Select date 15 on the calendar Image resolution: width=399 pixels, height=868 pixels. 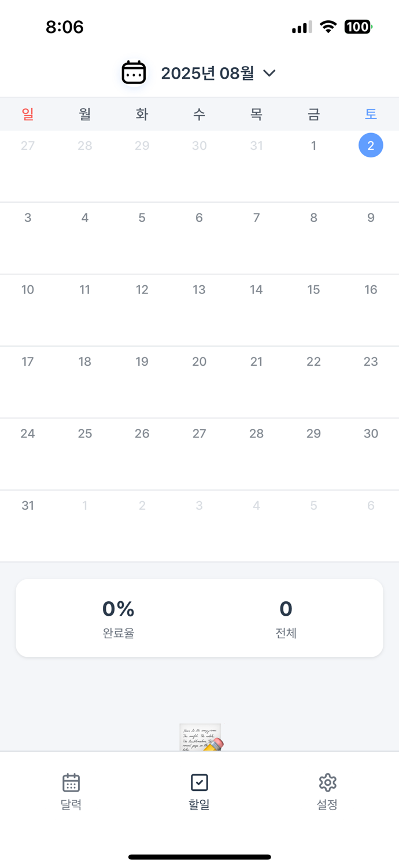click(313, 289)
